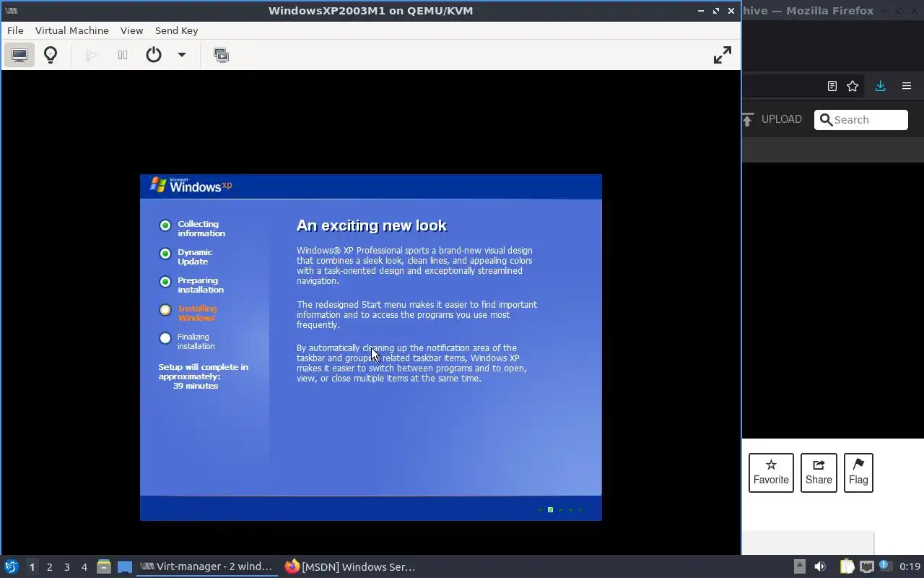Show the graphical console view
Screen dimensions: 924x578
point(19,55)
